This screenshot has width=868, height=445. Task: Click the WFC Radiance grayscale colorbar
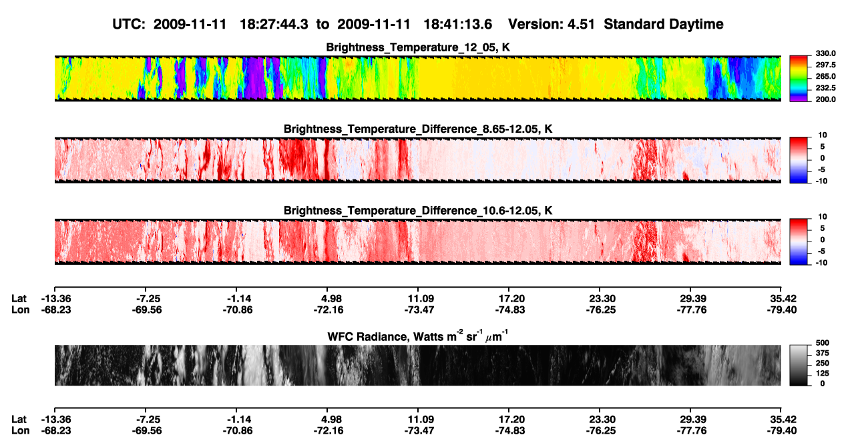(x=799, y=365)
